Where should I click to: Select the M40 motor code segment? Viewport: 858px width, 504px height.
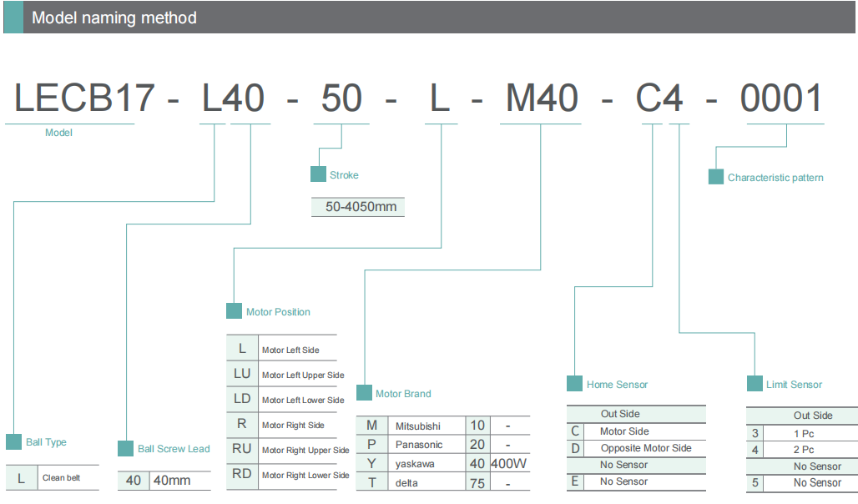click(x=543, y=99)
